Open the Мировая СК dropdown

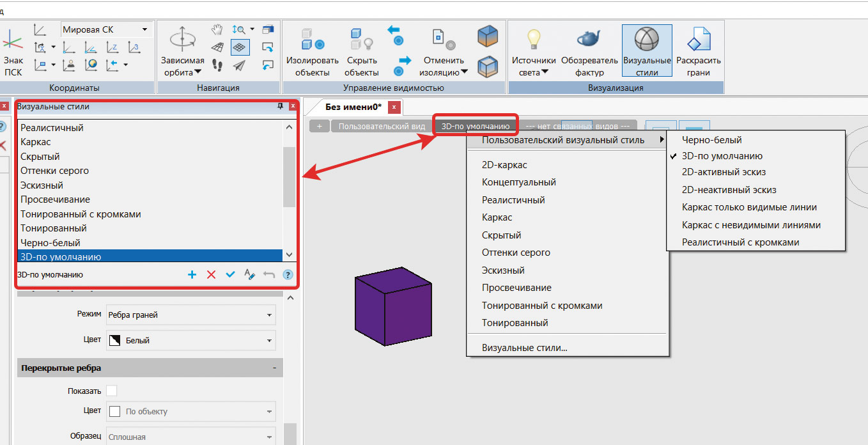point(106,29)
